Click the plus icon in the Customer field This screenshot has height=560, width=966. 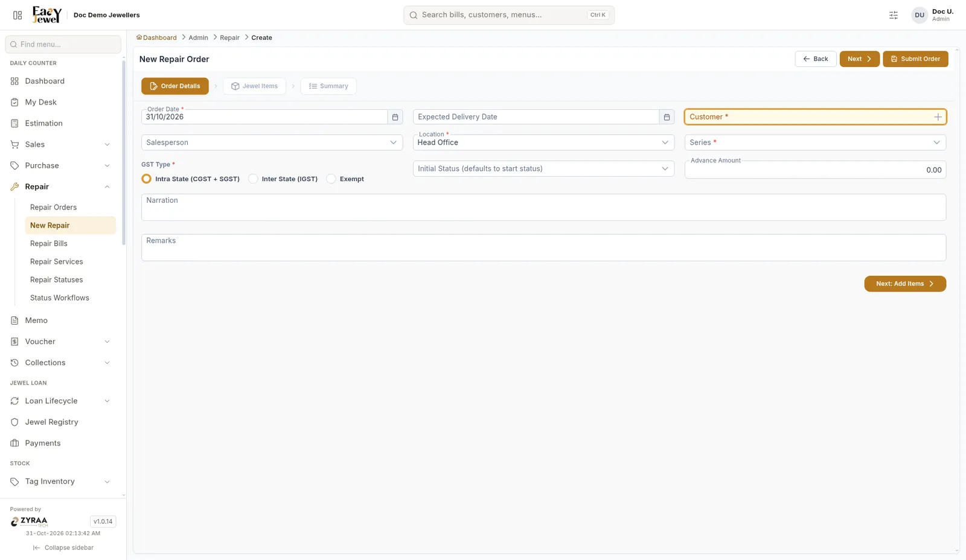pyautogui.click(x=938, y=117)
